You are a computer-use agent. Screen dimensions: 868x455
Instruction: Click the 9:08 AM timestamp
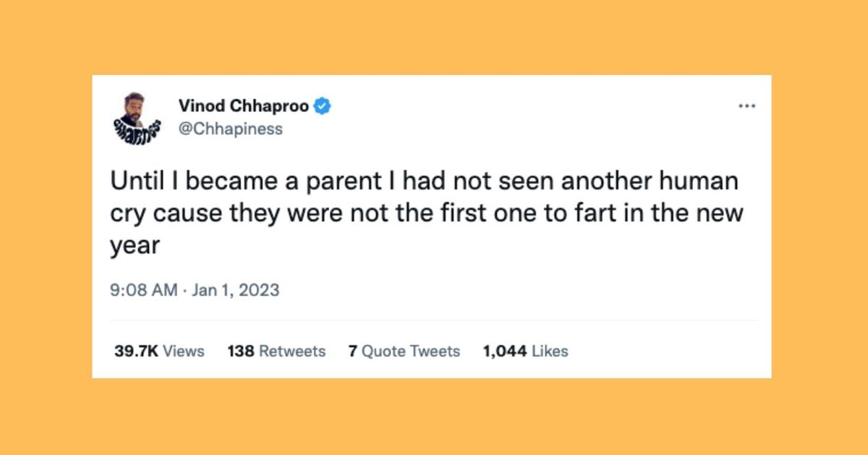[x=143, y=290]
